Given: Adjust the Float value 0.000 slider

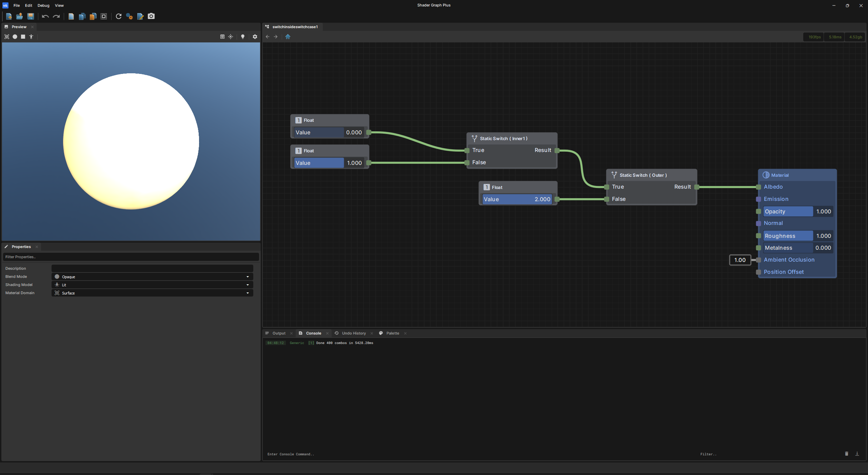Looking at the screenshot, I should 329,132.
